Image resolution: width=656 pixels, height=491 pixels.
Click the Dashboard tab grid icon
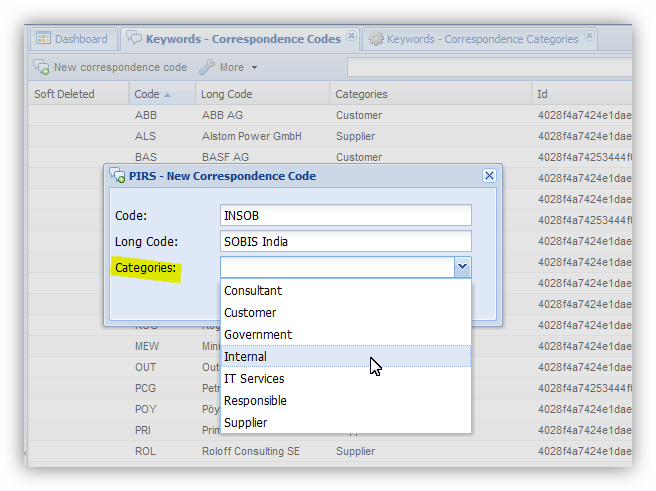(44, 38)
